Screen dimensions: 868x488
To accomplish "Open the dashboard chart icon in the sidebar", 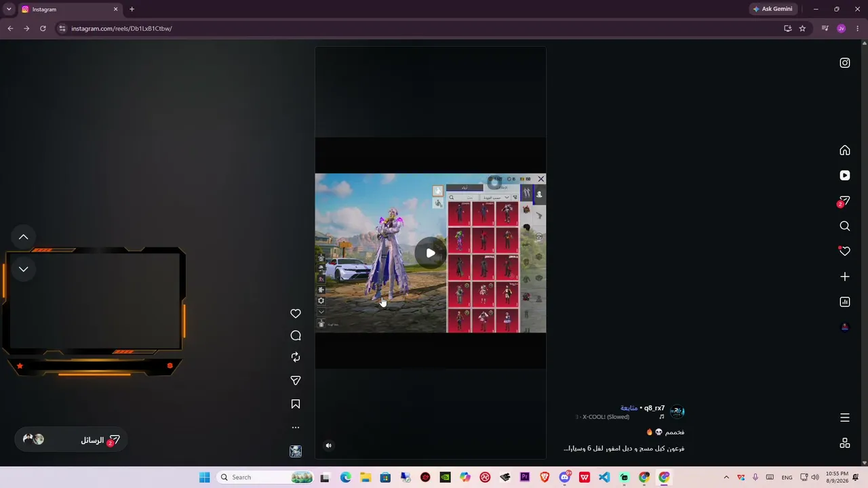I will click(x=845, y=302).
